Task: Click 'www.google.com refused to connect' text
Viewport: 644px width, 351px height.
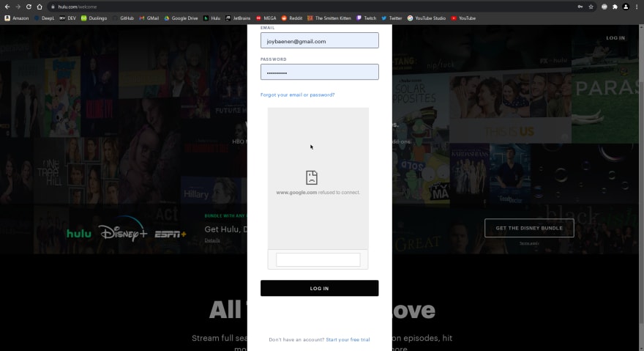Action: (318, 193)
